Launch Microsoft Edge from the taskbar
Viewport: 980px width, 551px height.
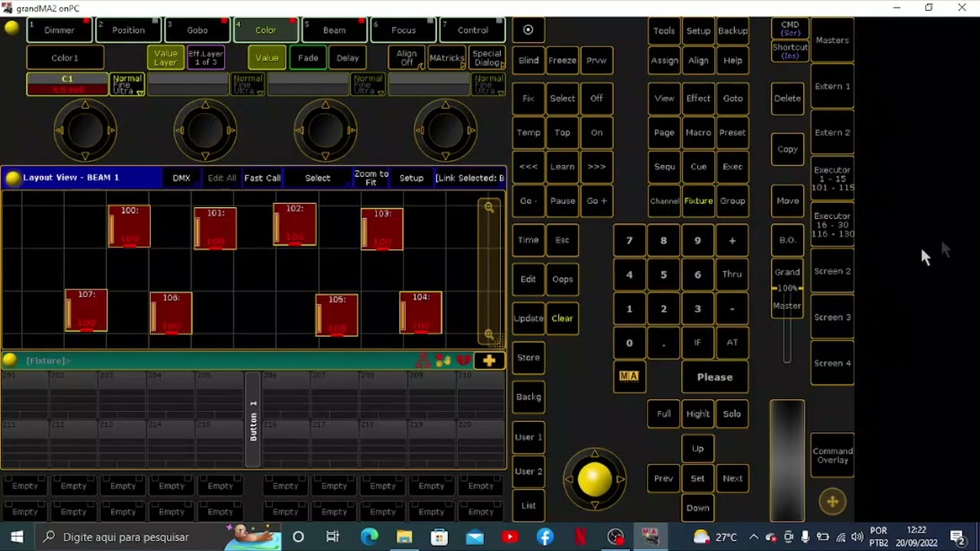point(369,537)
